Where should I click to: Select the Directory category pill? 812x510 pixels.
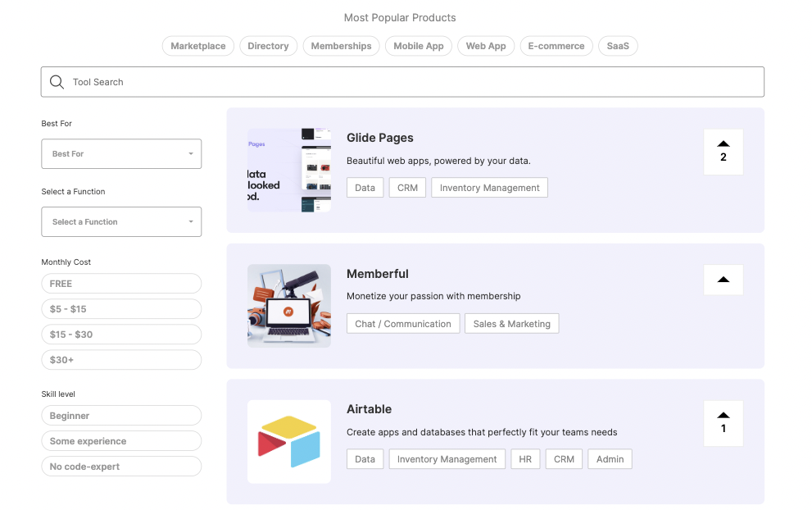click(x=268, y=46)
